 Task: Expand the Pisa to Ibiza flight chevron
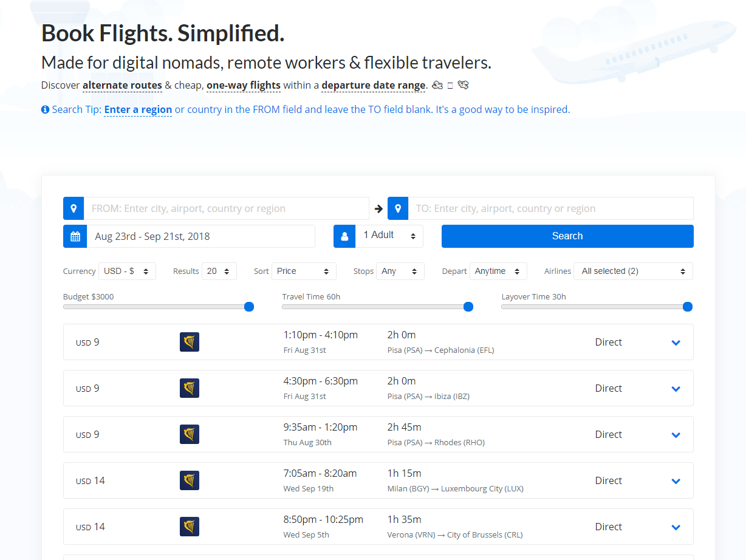pos(676,389)
